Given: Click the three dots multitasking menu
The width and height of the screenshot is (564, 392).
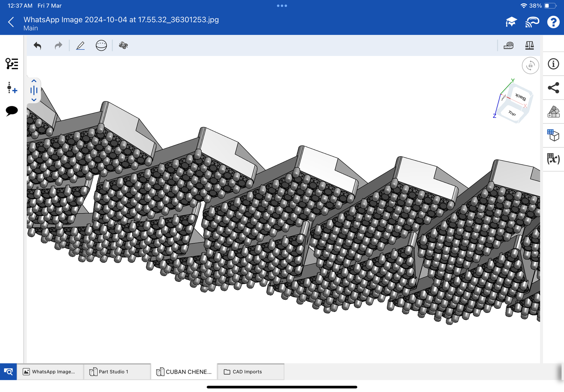Looking at the screenshot, I should pyautogui.click(x=282, y=6).
